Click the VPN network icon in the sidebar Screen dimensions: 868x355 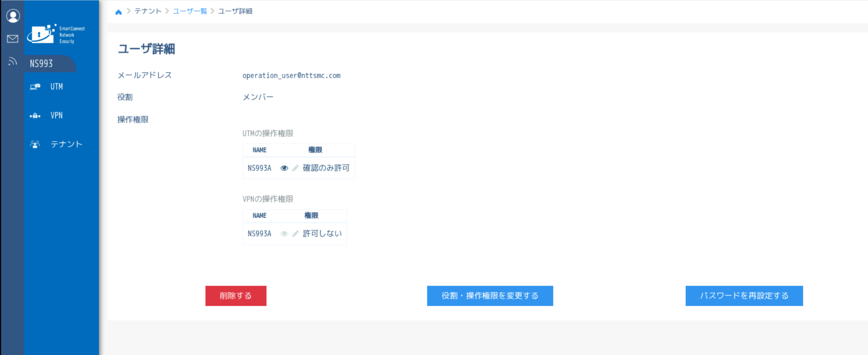[x=35, y=115]
